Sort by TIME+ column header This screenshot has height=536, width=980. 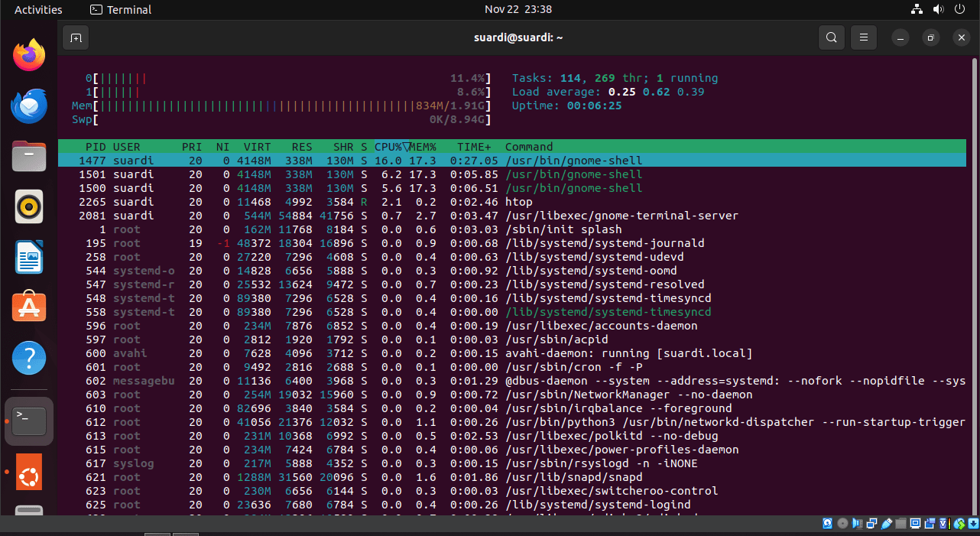(474, 147)
